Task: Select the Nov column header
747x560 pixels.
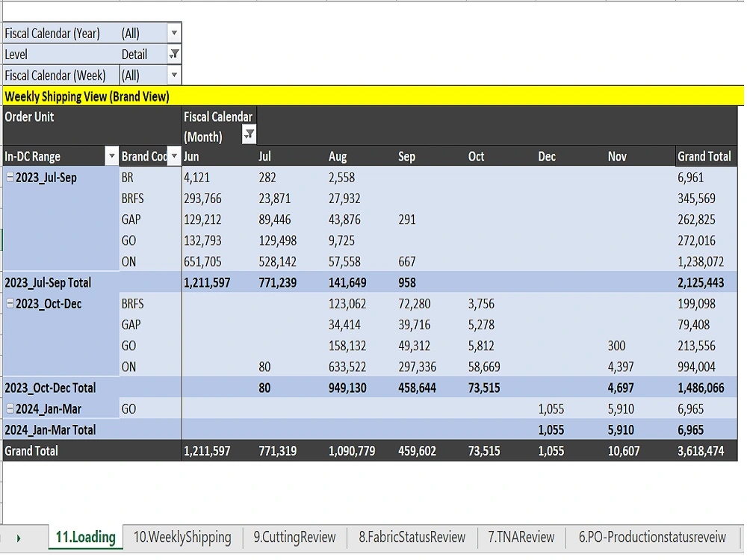Action: (x=641, y=156)
